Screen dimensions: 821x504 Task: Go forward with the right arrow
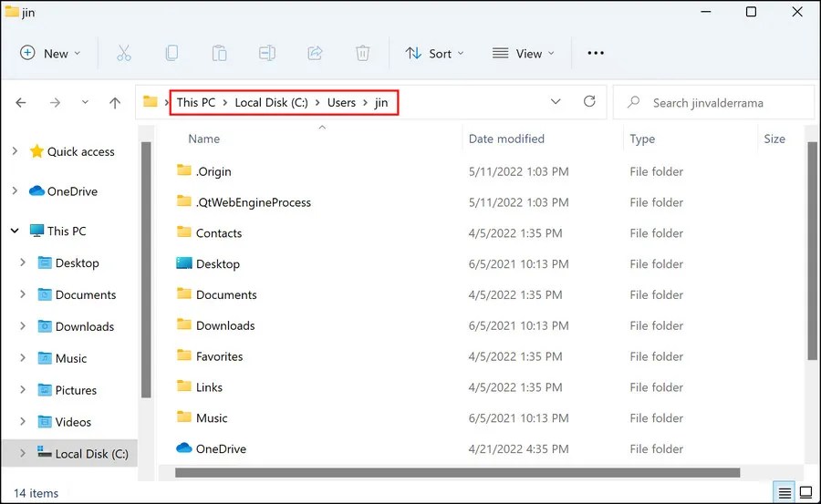pyautogui.click(x=55, y=103)
